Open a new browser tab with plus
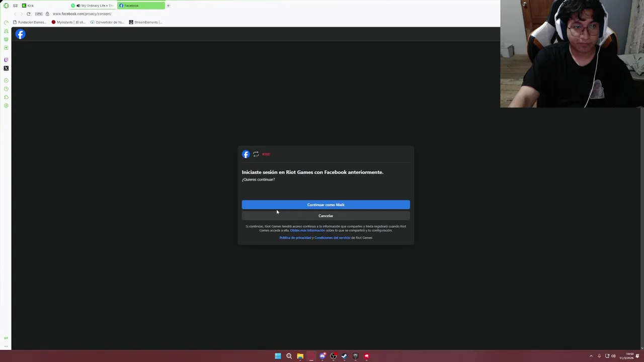 point(168,6)
